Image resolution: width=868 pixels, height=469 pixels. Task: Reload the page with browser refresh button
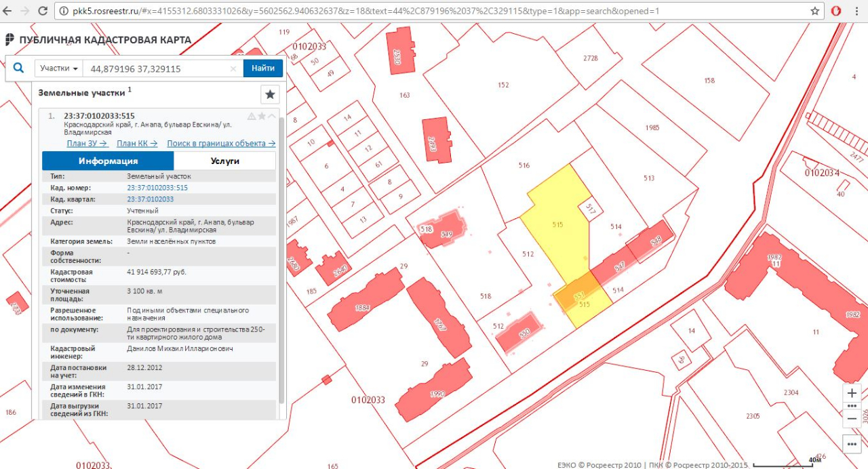[42, 12]
